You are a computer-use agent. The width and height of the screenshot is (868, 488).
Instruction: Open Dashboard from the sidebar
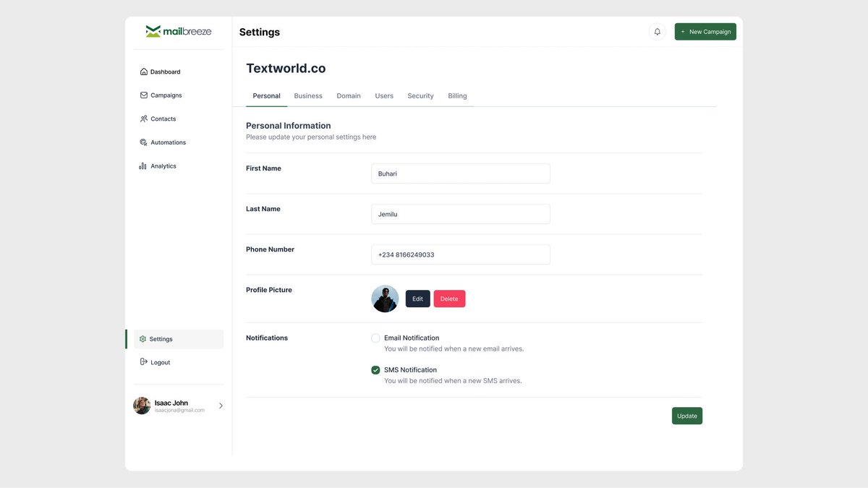pyautogui.click(x=166, y=72)
